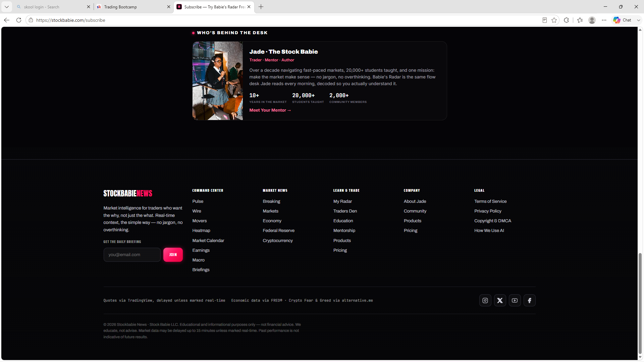This screenshot has width=644, height=362.
Task: Open Stock Babie X profile
Action: coord(500,300)
